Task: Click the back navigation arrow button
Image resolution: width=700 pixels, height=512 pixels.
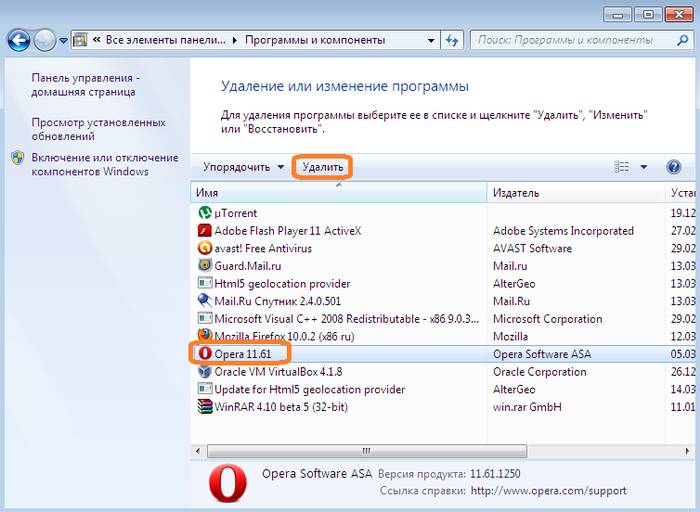Action: click(19, 40)
